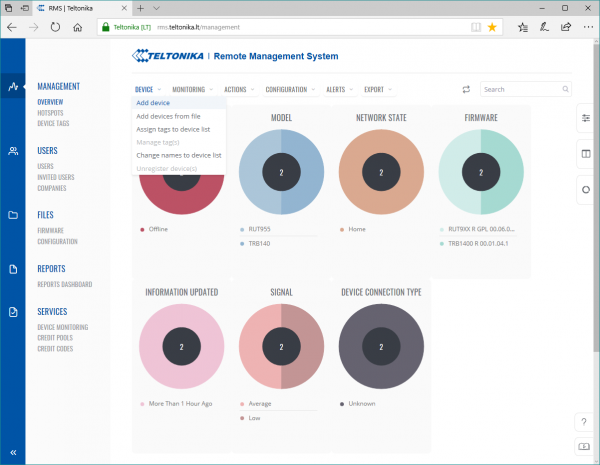Click the feedback icon below help
The height and width of the screenshot is (465, 600).
584,447
